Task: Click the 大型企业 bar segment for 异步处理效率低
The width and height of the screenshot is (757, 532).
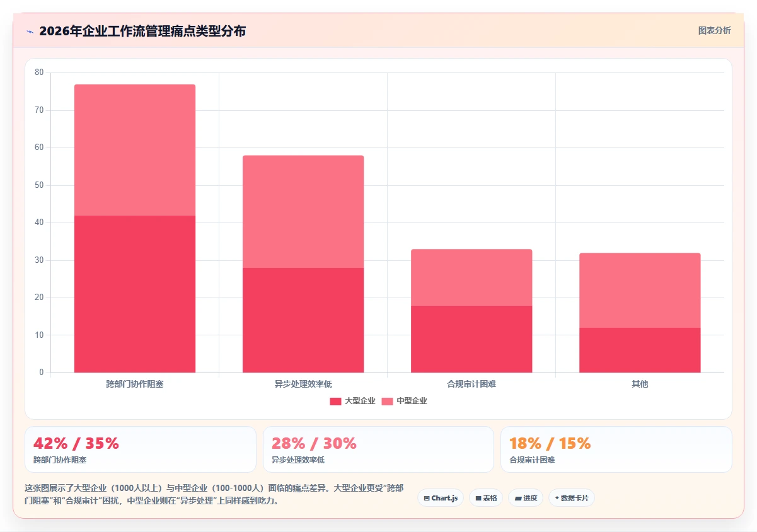Action: click(303, 320)
